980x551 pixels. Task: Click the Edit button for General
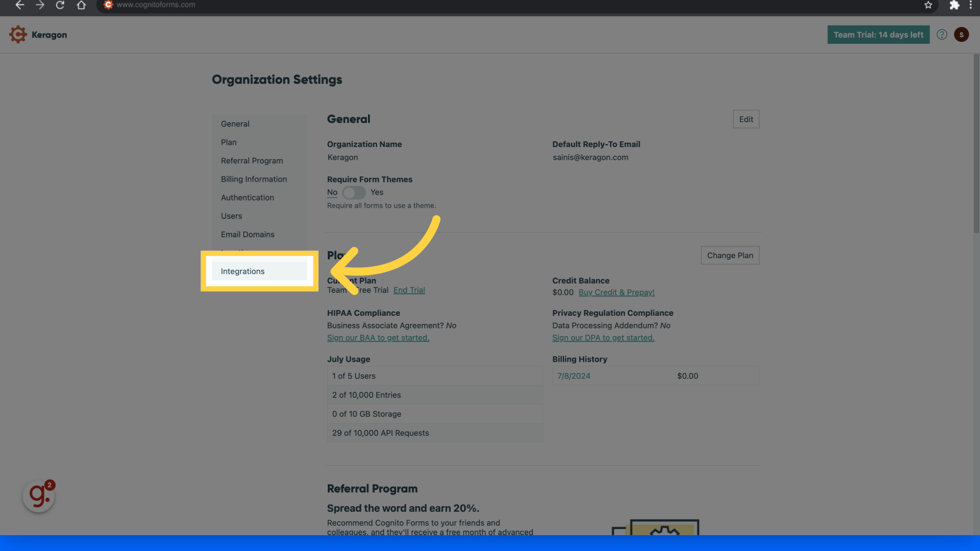coord(746,119)
